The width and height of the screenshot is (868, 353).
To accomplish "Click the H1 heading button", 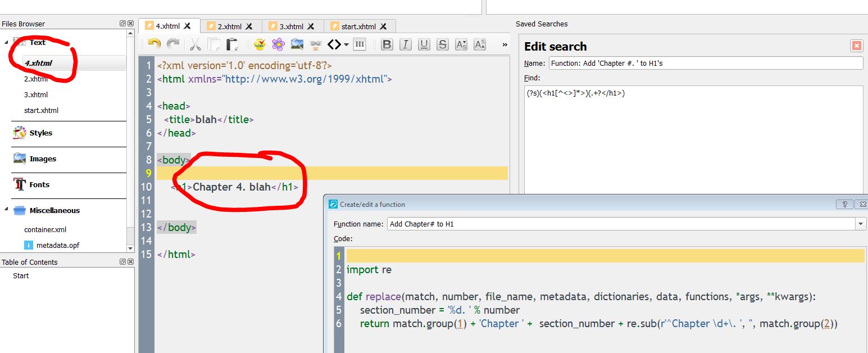I will click(360, 44).
